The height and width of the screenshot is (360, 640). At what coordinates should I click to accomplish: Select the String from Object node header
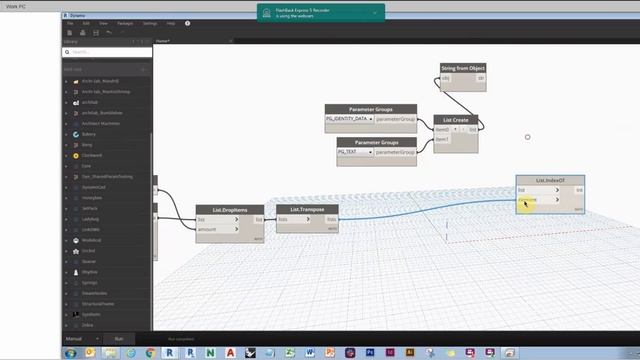[x=463, y=68]
